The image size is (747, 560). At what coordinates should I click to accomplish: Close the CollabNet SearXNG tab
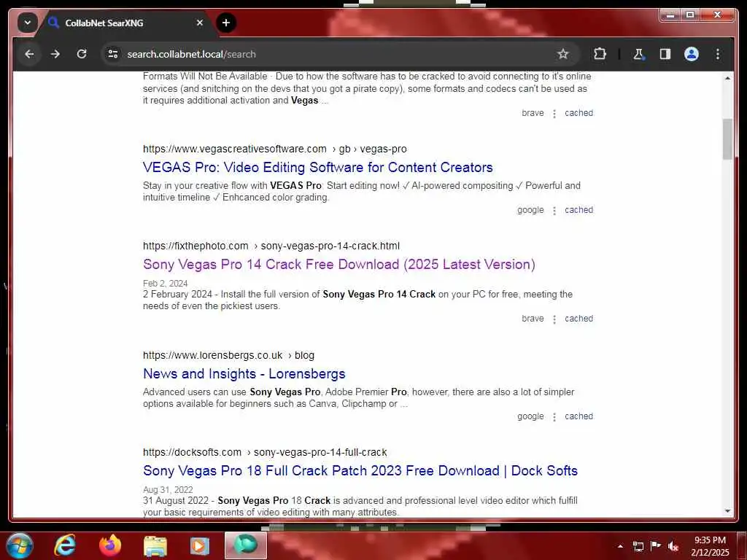(x=200, y=23)
